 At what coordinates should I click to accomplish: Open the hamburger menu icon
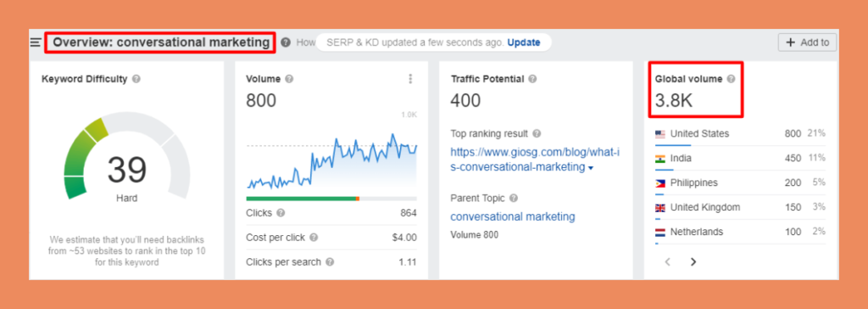(36, 42)
